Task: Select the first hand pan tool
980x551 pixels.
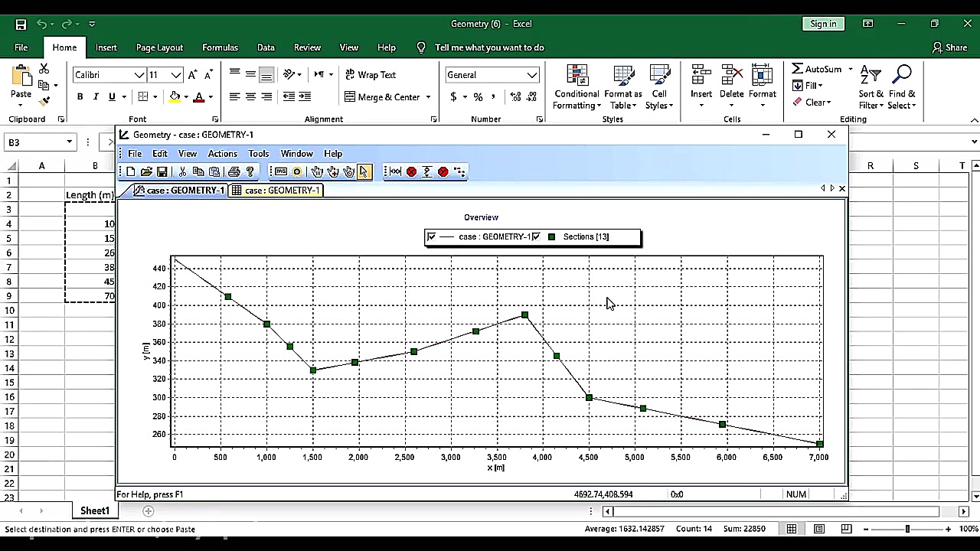Action: pyautogui.click(x=317, y=172)
